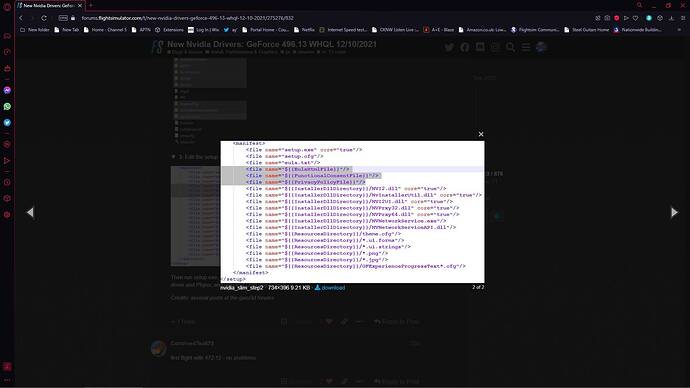The image size is (690, 388).
Task: Click the heart bookmark icon in toolbar
Action: click(635, 18)
